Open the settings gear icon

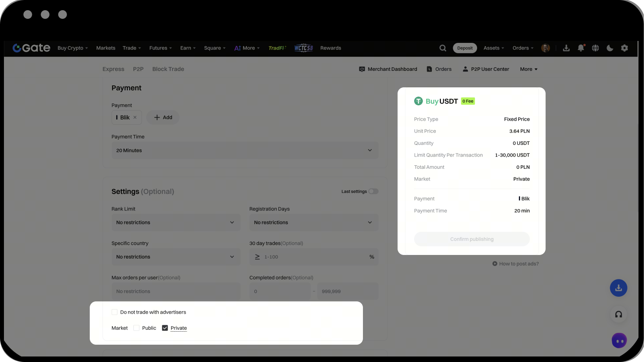click(624, 48)
